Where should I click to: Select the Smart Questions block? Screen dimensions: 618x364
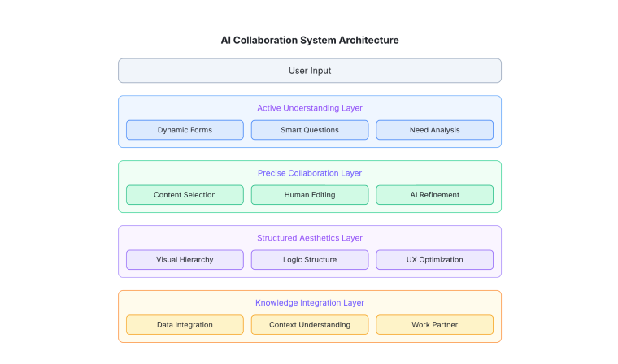(x=310, y=130)
